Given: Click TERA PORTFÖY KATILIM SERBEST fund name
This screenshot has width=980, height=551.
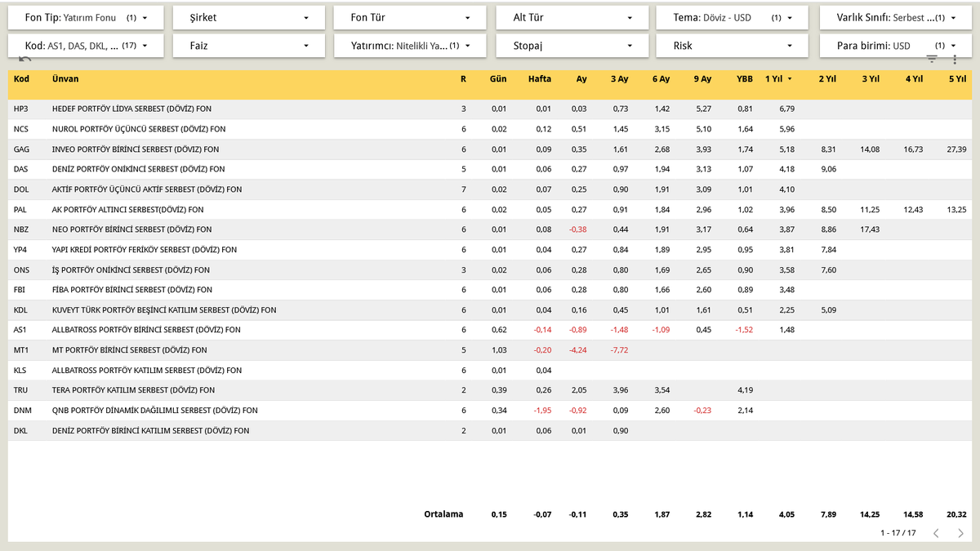Looking at the screenshot, I should pos(134,390).
